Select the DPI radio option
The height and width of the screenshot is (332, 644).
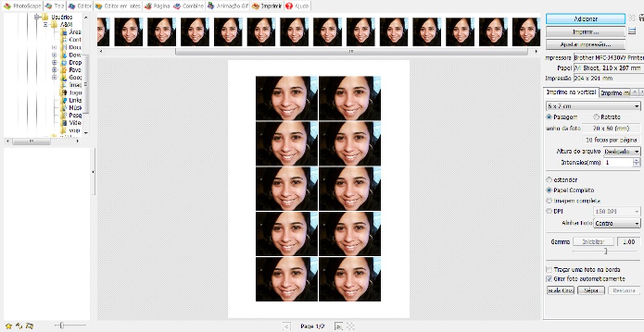tap(554, 211)
